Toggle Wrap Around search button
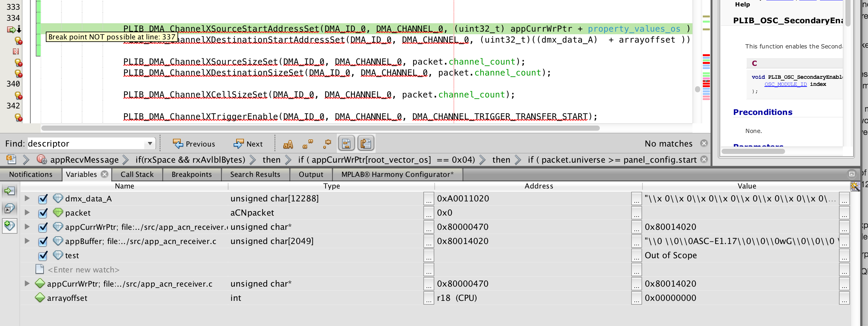 (x=366, y=144)
